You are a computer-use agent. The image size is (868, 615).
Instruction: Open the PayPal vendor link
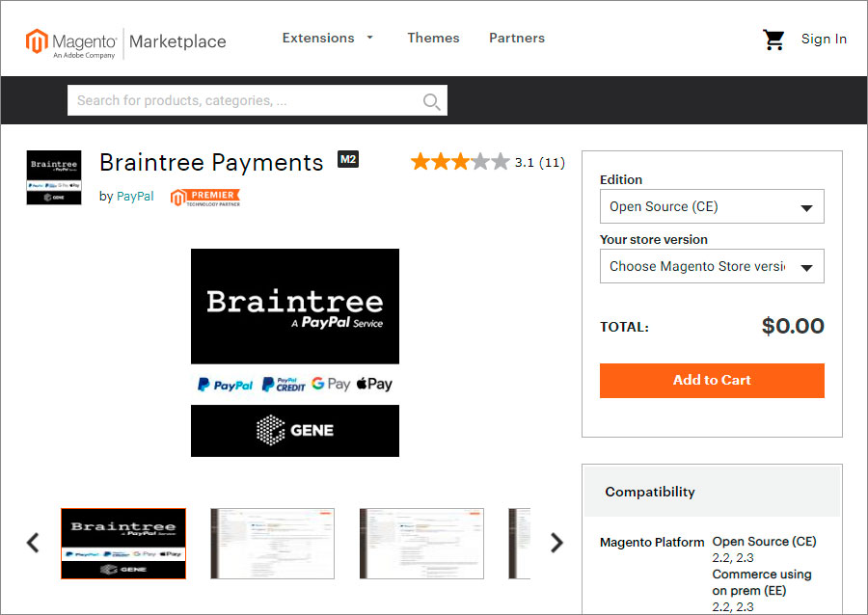(135, 197)
